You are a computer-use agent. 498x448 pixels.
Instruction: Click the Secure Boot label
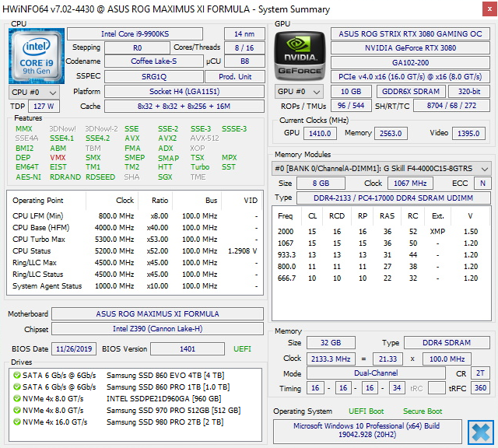point(423,411)
